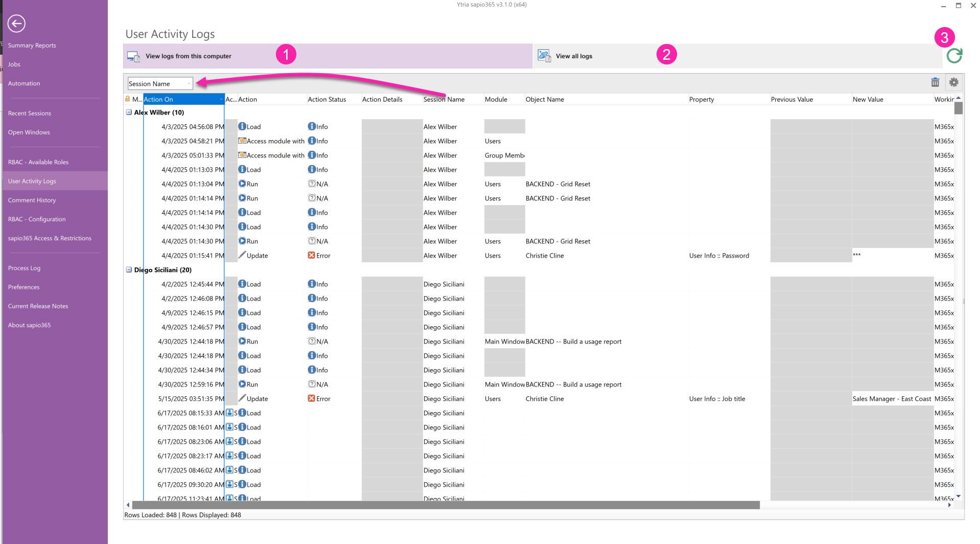The image size is (980, 544).
Task: Click the green refresh logs icon
Action: click(953, 56)
